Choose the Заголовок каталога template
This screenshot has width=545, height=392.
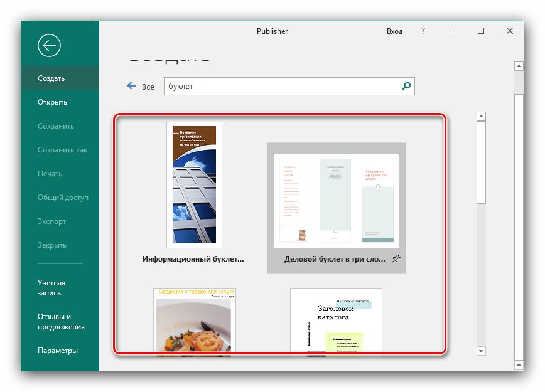point(336,320)
